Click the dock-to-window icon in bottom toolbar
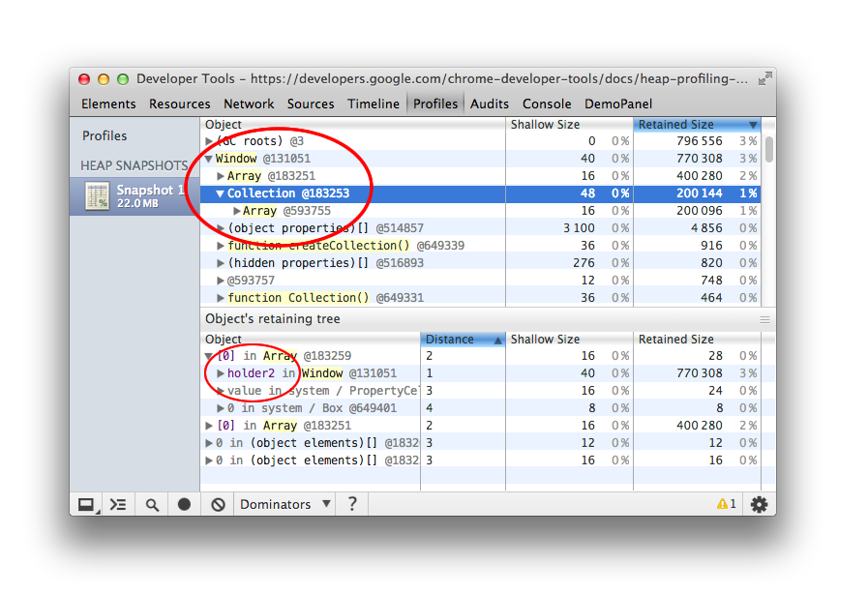 [86, 504]
